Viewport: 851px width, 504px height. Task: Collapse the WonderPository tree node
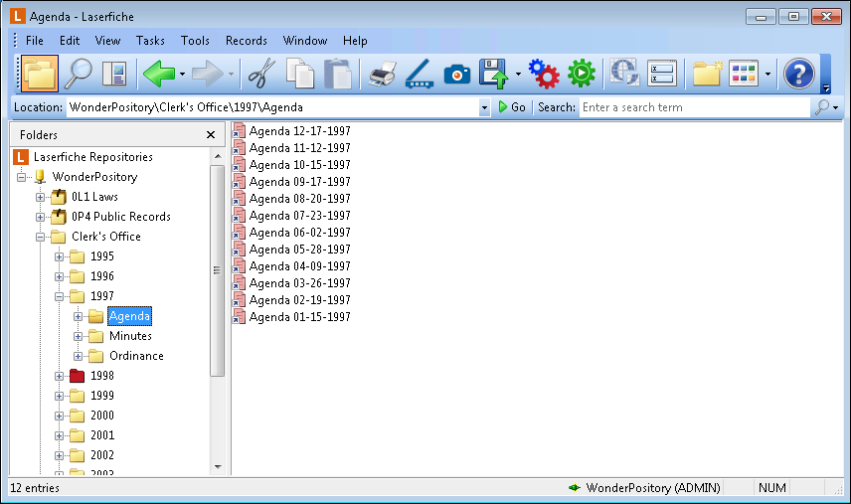click(21, 177)
